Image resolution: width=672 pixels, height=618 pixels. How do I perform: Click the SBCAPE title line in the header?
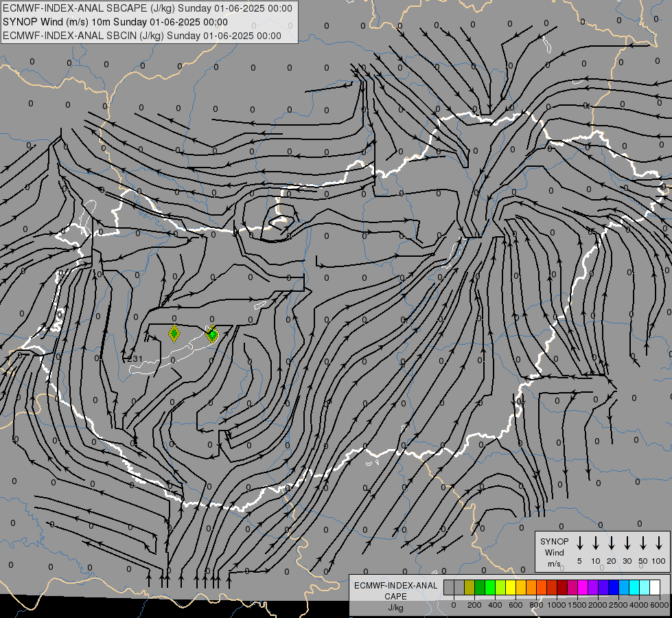148,8
